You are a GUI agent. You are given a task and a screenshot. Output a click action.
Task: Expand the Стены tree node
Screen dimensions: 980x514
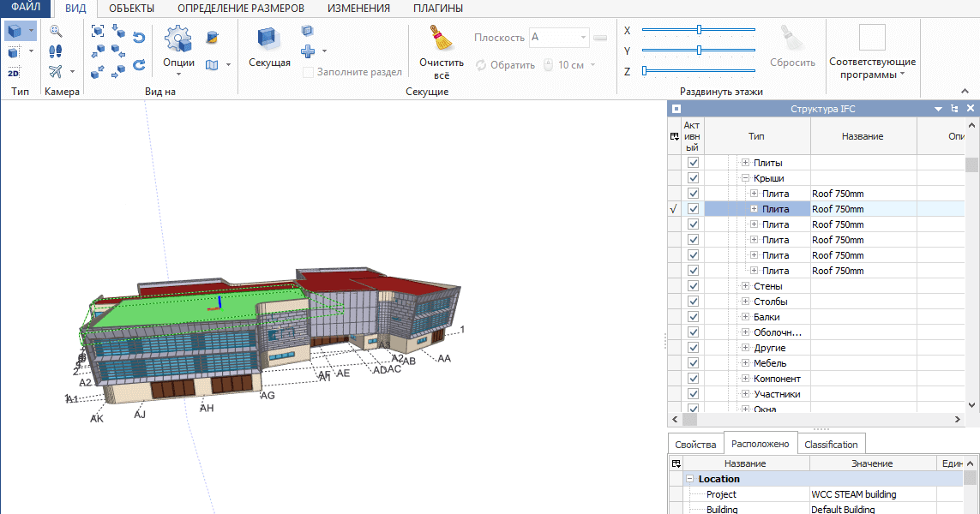click(745, 285)
